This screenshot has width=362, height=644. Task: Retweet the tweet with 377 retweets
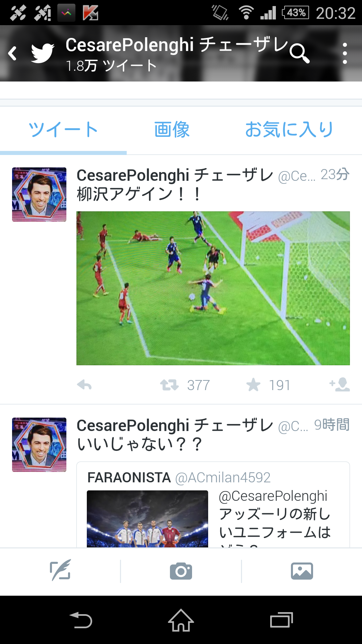(169, 385)
